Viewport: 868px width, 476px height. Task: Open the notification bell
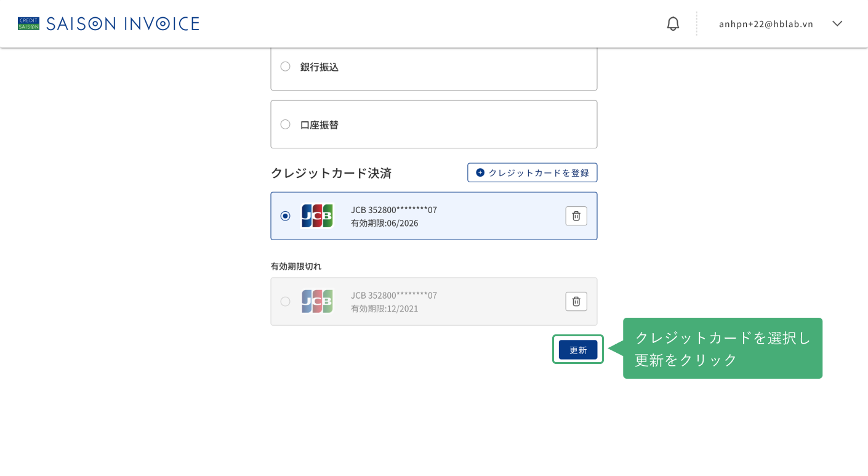(673, 23)
